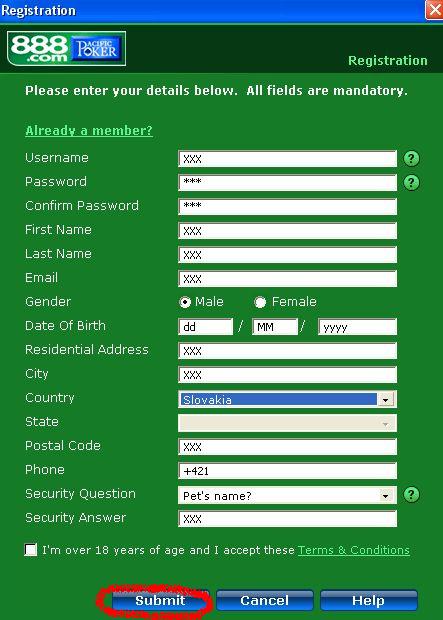Follow the Already a member link

(89, 130)
